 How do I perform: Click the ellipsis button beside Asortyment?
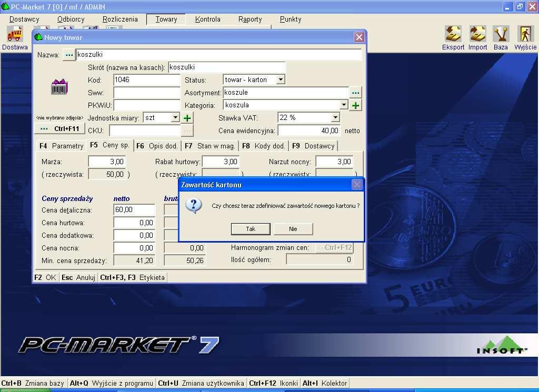coord(355,93)
